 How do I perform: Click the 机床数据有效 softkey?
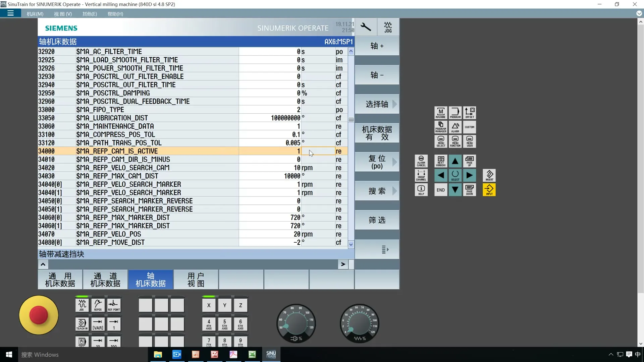click(377, 133)
